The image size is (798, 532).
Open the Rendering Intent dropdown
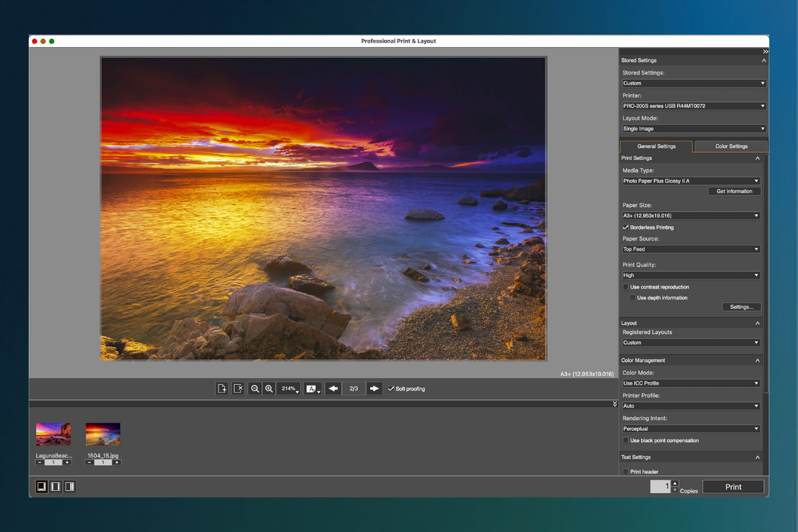[x=691, y=429]
